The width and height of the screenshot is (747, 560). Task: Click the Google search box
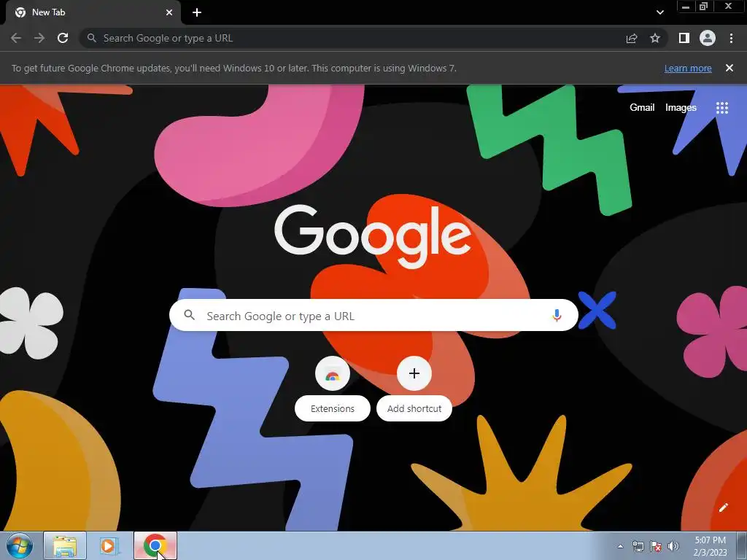coord(373,315)
